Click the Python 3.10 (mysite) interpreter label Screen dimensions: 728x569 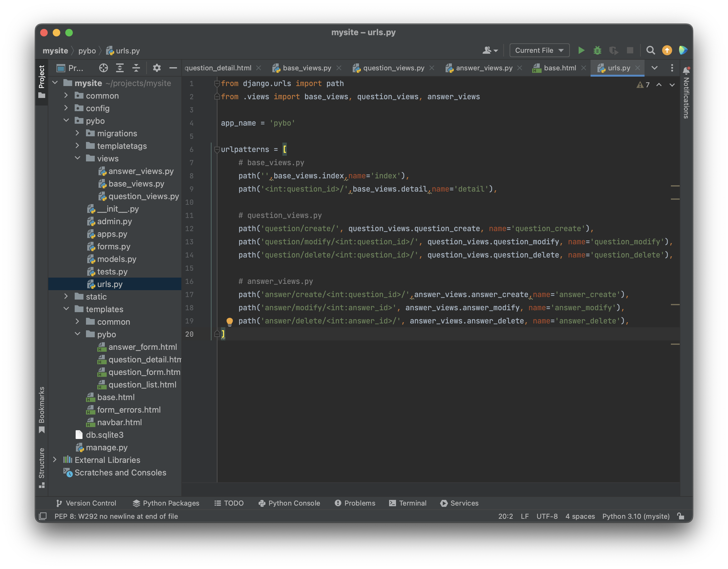click(x=636, y=516)
